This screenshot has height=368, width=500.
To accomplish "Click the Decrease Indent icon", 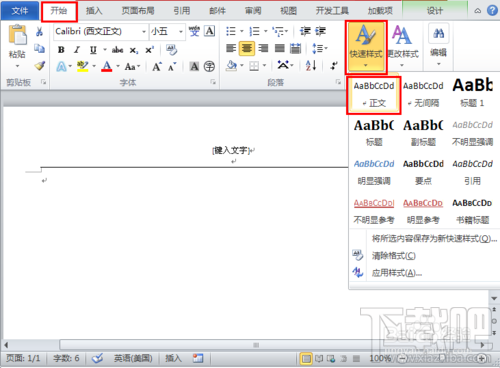I will [305, 31].
